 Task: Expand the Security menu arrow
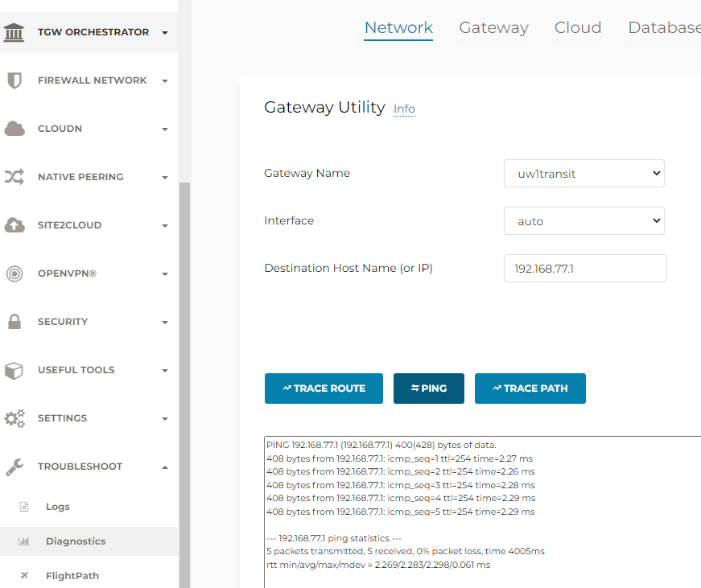(x=165, y=322)
